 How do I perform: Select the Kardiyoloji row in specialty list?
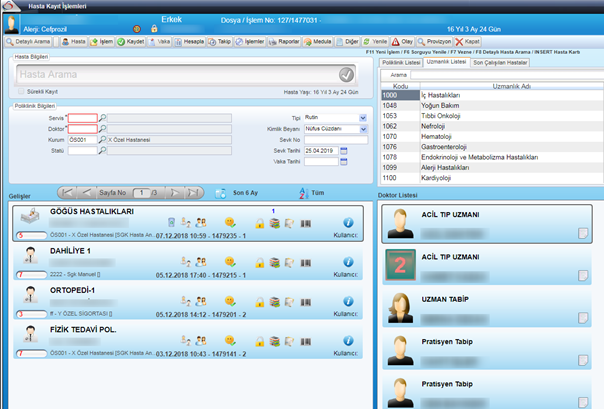pos(492,178)
